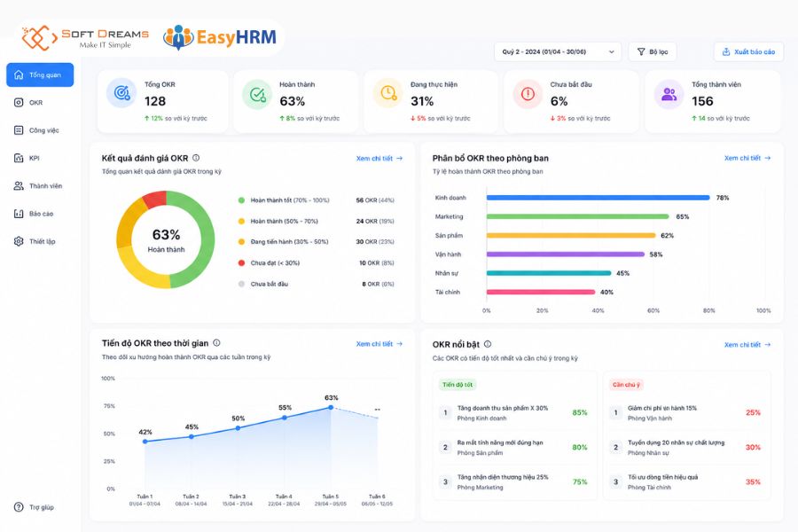The height and width of the screenshot is (532, 798).
Task: Click Tuyển dụng 20 nhân sự chất lượng row
Action: click(686, 448)
